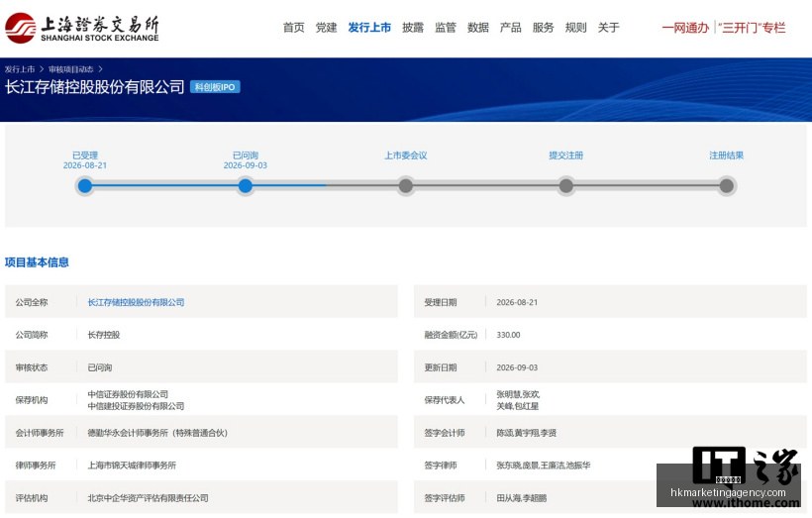
Task: Click the 审核项目动态 breadcrumb link
Action: point(71,69)
